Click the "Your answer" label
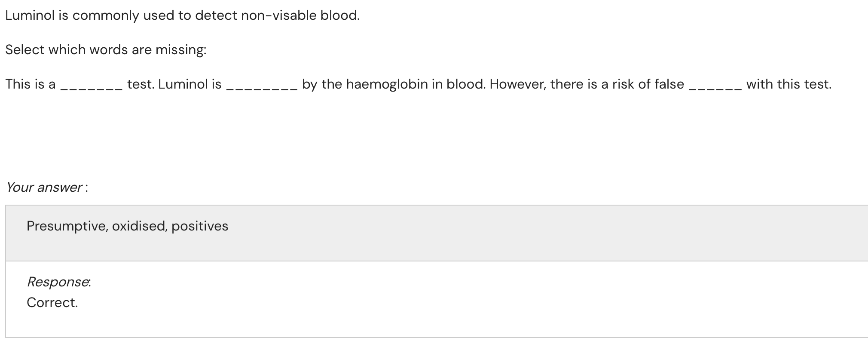Image resolution: width=868 pixels, height=338 pixels. (44, 187)
